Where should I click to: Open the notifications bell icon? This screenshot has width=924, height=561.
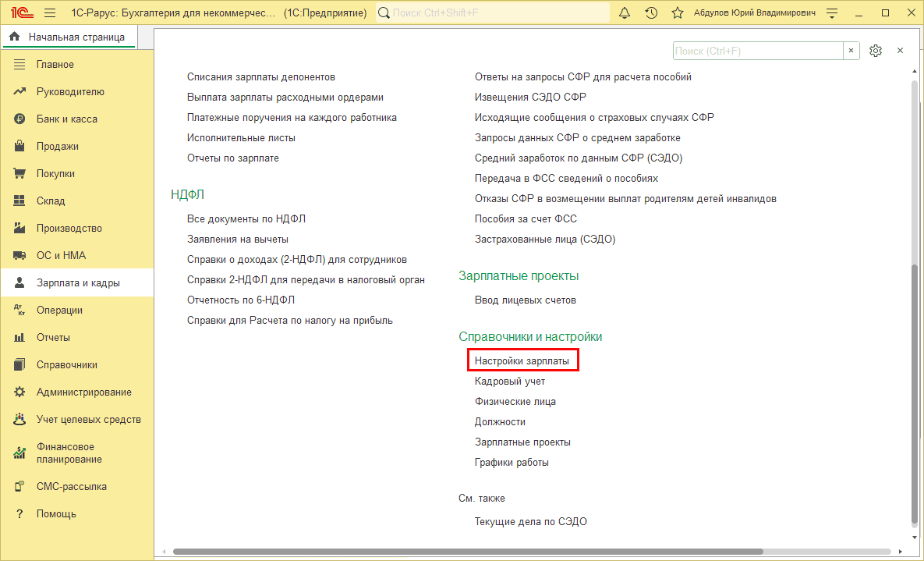pyautogui.click(x=624, y=13)
